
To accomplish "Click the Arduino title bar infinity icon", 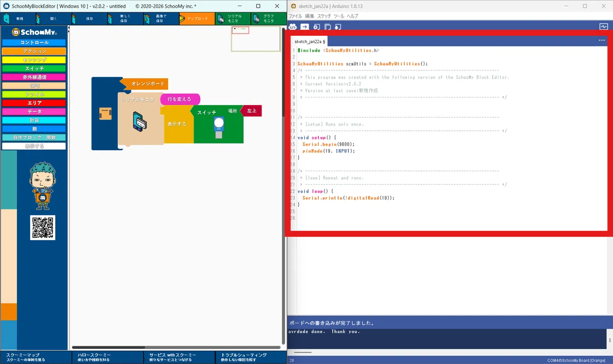I will (294, 6).
